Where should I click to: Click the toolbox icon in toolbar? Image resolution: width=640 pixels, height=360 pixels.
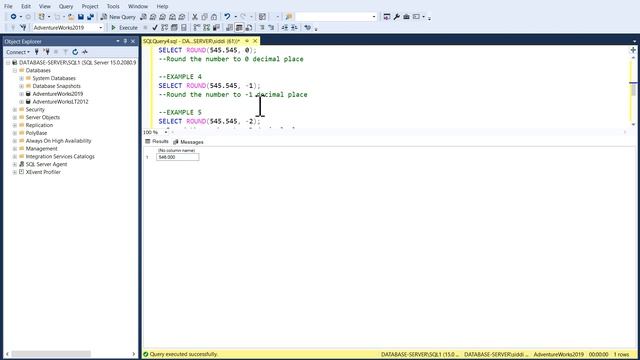pyautogui.click(x=406, y=17)
